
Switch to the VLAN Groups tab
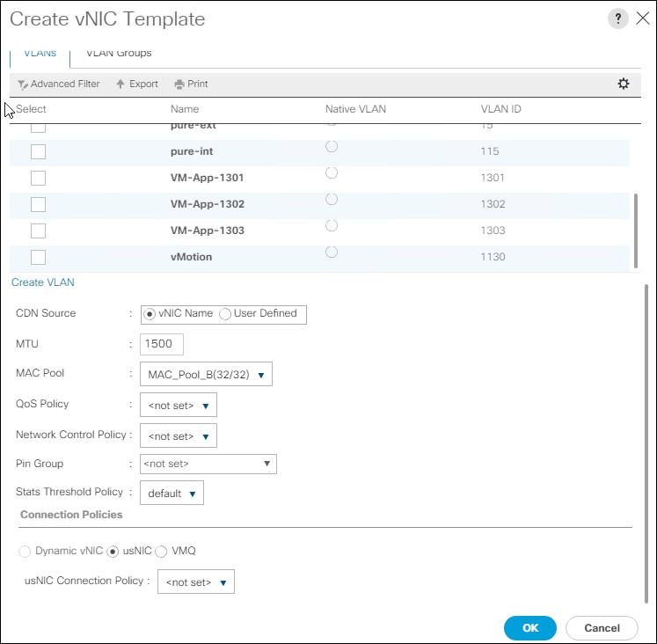point(119,54)
